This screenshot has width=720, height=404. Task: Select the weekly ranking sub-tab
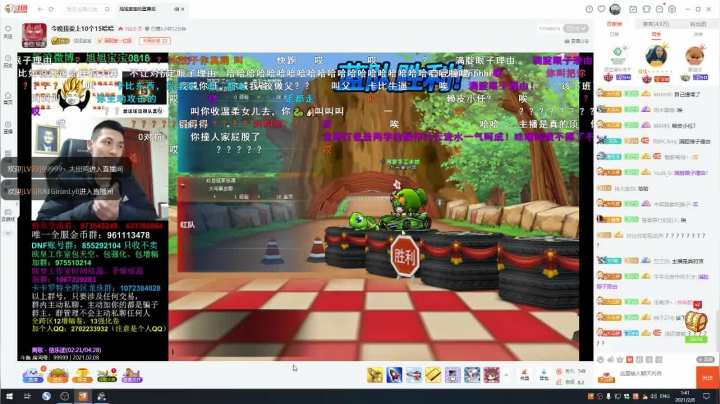(x=656, y=34)
